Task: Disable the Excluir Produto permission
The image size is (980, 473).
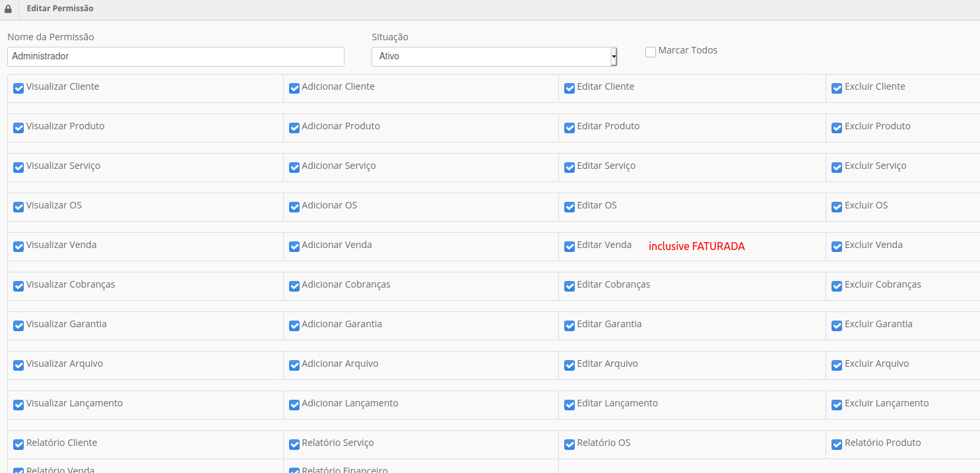Action: point(836,127)
